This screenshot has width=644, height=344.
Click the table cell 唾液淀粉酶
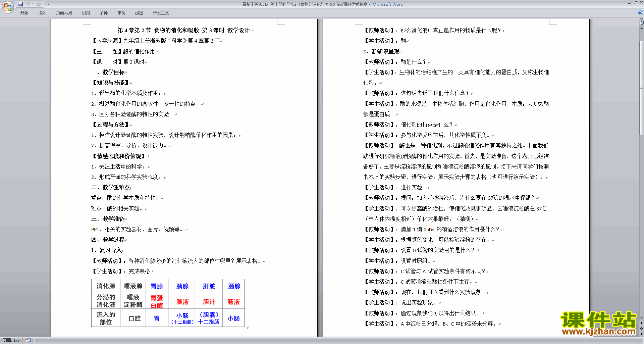(133, 301)
